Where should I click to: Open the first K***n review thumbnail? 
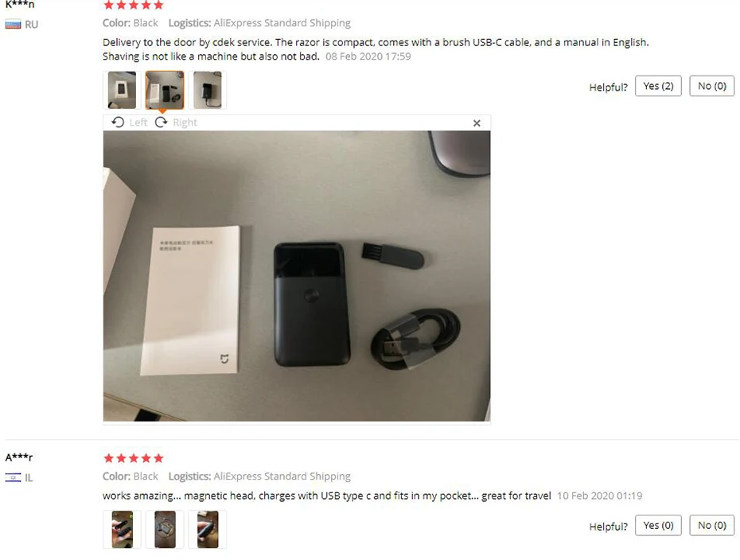tap(122, 90)
